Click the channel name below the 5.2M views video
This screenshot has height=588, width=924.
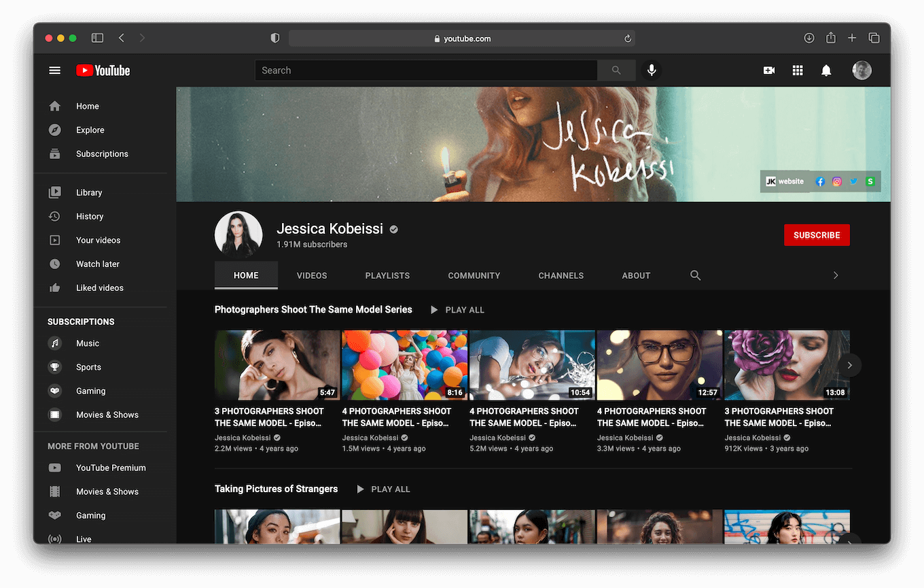(x=497, y=438)
